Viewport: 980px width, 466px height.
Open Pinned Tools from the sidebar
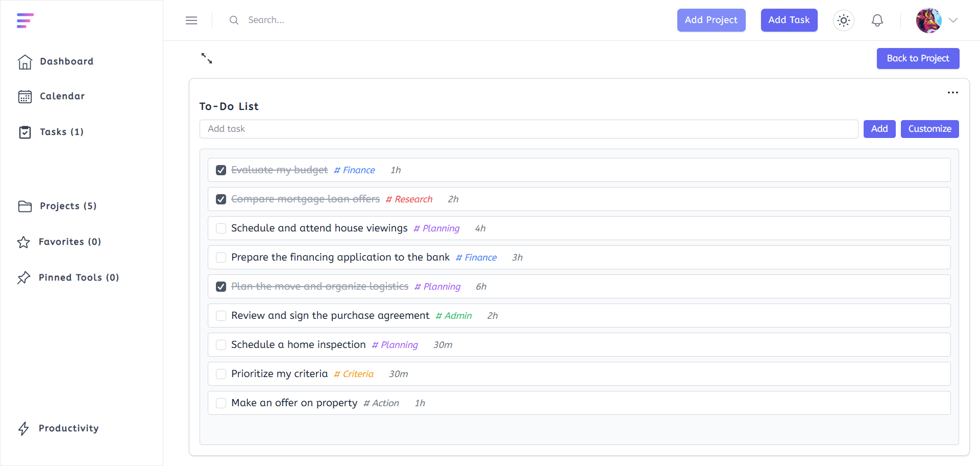pyautogui.click(x=23, y=277)
